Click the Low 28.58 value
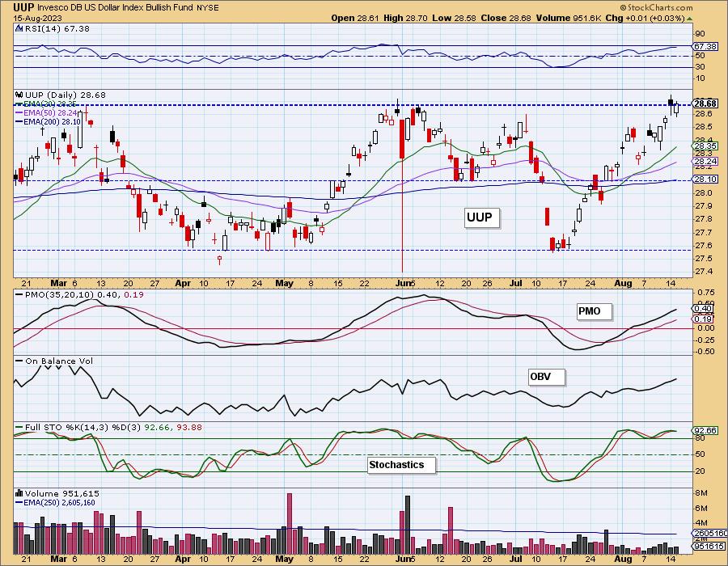 click(454, 18)
